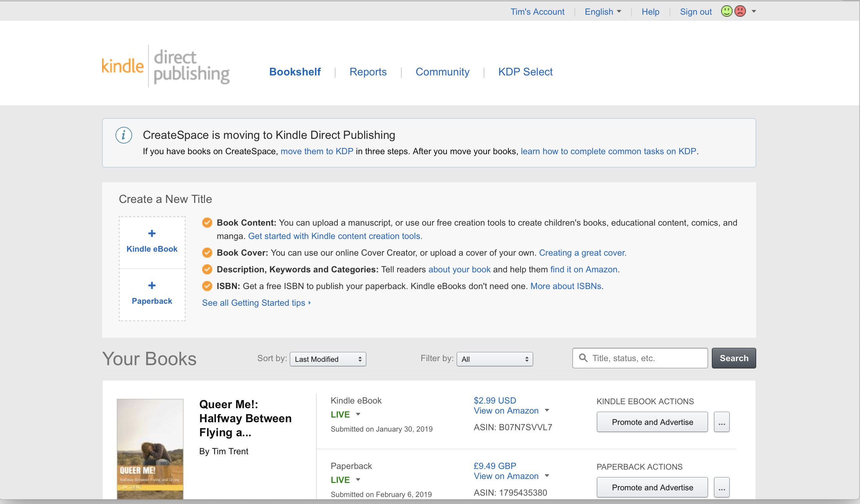The width and height of the screenshot is (860, 504).
Task: Create a new Paperback title
Action: coord(152,294)
